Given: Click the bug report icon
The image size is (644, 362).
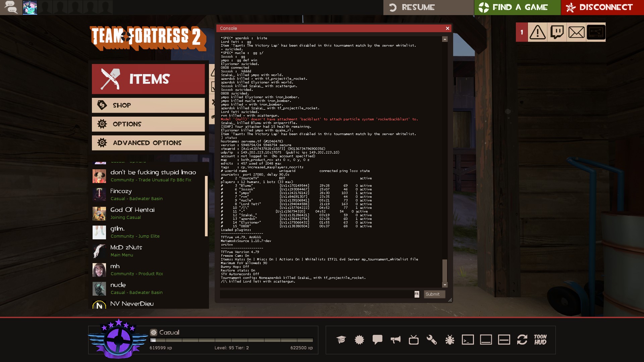Looking at the screenshot, I should (450, 340).
